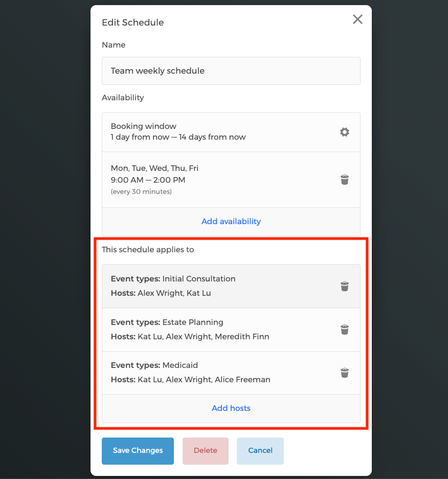
Task: Save Changes to the schedule
Action: (x=138, y=451)
